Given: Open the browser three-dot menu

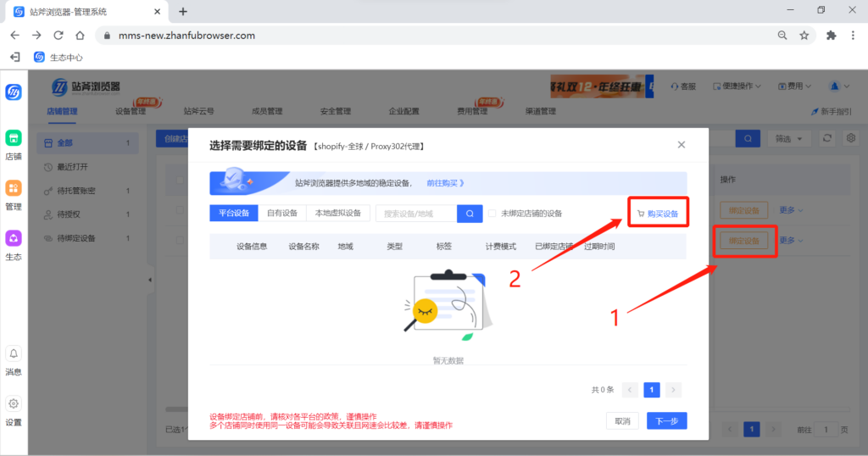Looking at the screenshot, I should point(853,36).
